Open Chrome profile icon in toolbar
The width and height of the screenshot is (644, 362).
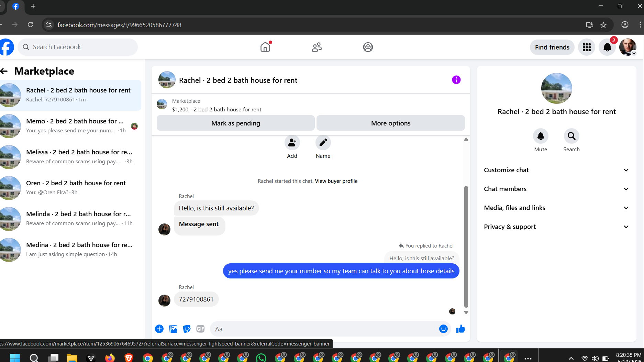(625, 25)
